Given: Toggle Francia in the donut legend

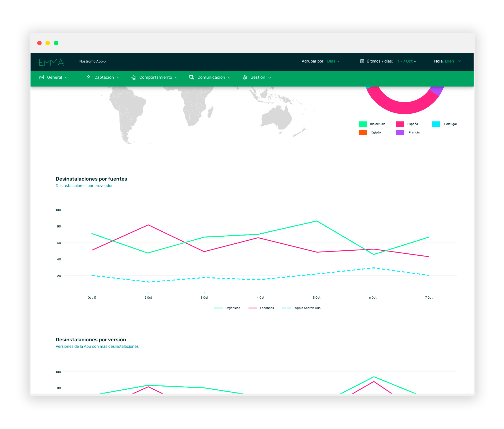Looking at the screenshot, I should tap(408, 132).
